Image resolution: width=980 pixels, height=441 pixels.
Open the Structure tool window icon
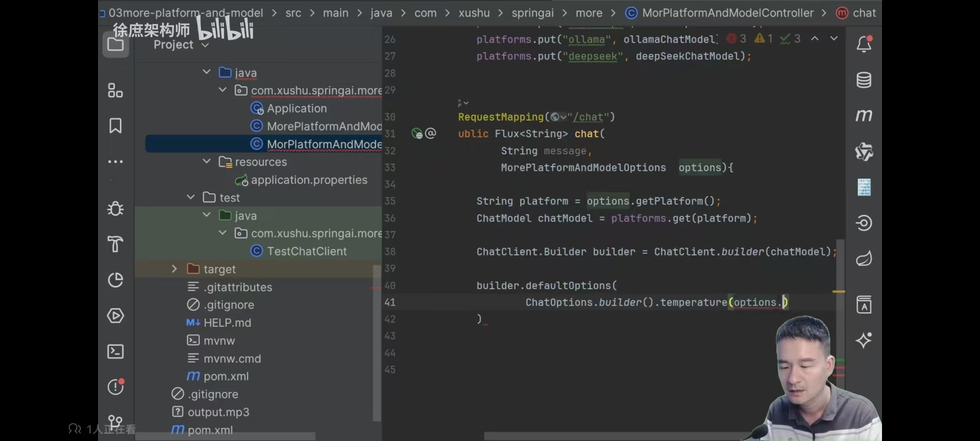point(115,91)
